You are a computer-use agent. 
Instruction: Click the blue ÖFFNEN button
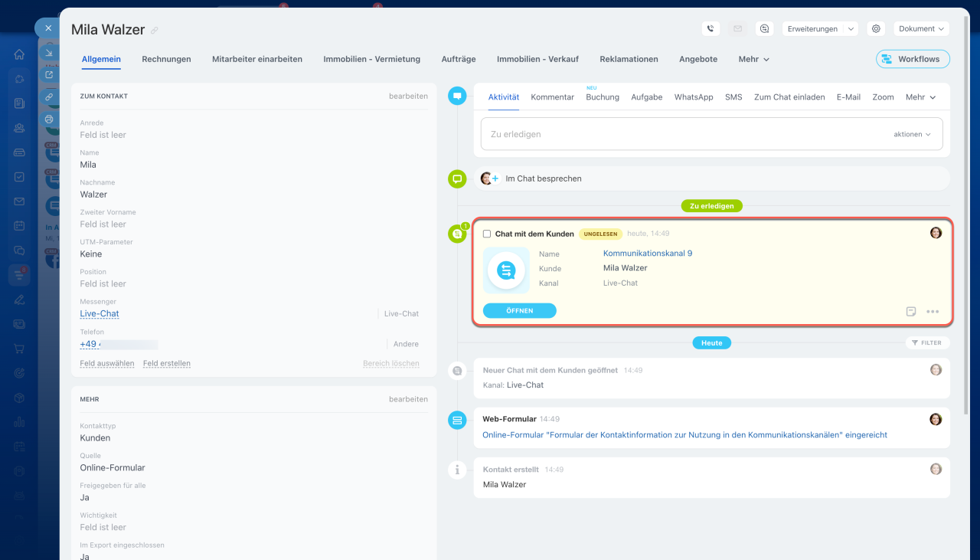(519, 310)
